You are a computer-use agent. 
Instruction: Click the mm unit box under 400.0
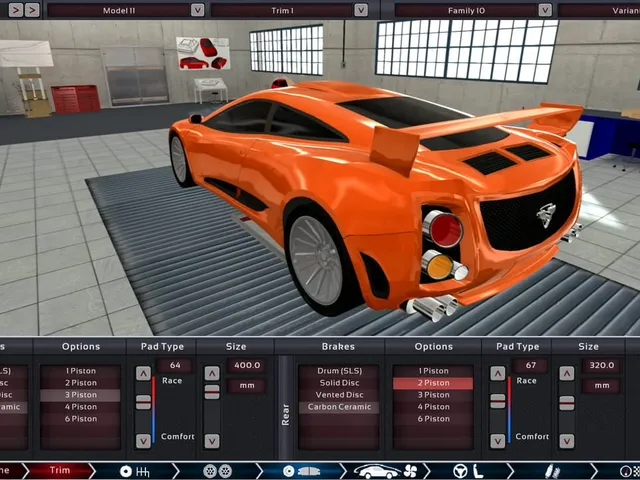tap(247, 386)
